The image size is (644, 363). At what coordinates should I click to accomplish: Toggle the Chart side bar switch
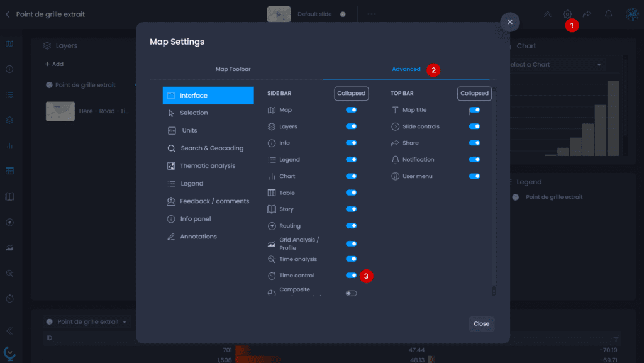(351, 176)
